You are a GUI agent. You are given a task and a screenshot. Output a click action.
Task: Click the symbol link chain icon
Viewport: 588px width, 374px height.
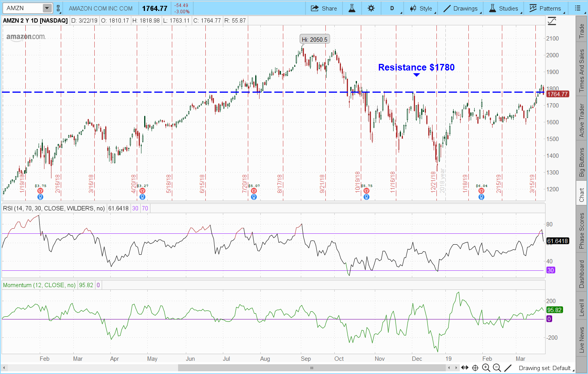tap(58, 8)
